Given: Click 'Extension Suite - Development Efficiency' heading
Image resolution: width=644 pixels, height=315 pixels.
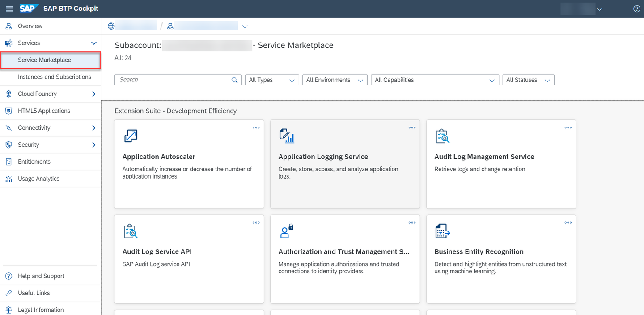Looking at the screenshot, I should 176,111.
